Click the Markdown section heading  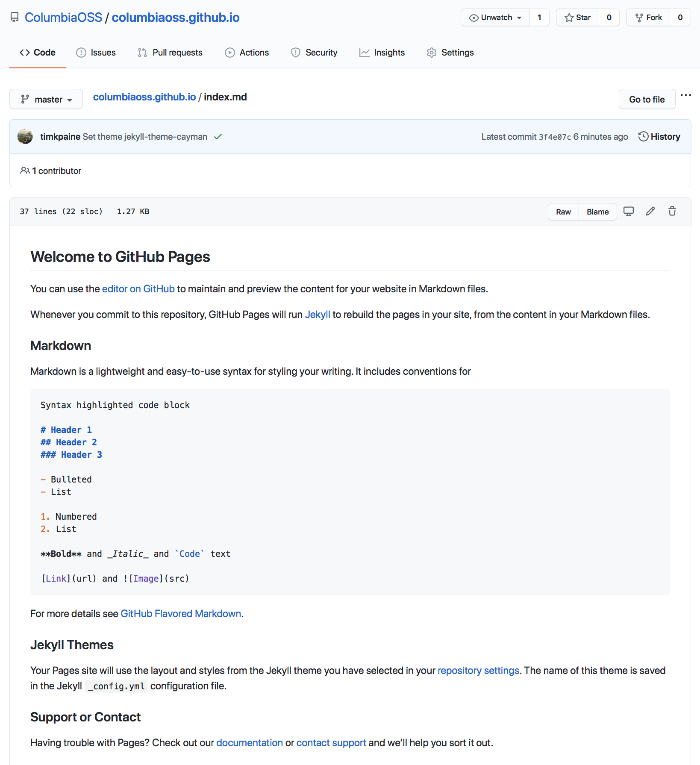[x=61, y=346]
